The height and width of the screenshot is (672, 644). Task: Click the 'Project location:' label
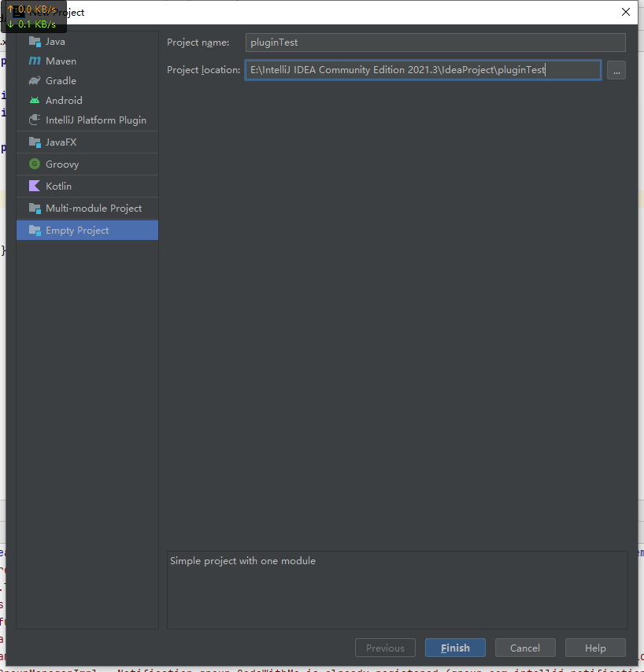(204, 70)
